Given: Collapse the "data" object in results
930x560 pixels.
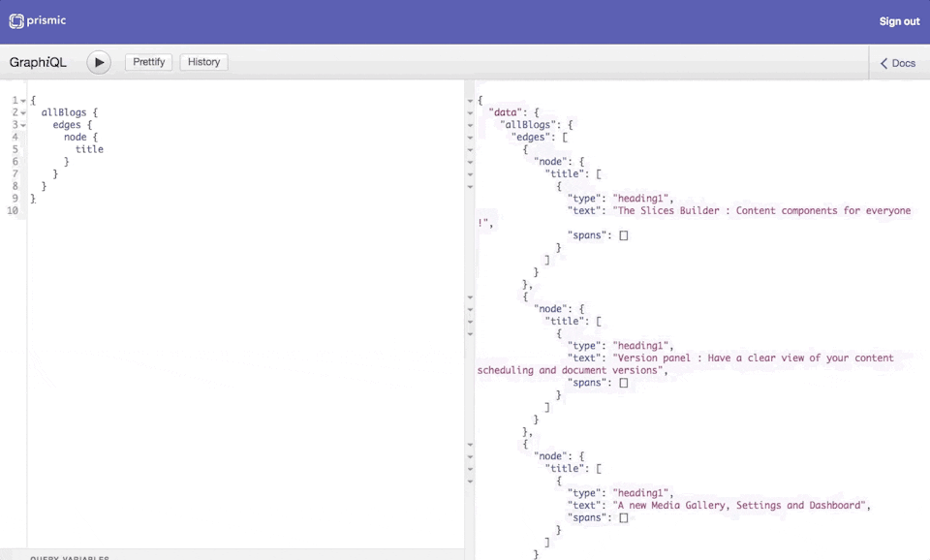Looking at the screenshot, I should pos(471,112).
